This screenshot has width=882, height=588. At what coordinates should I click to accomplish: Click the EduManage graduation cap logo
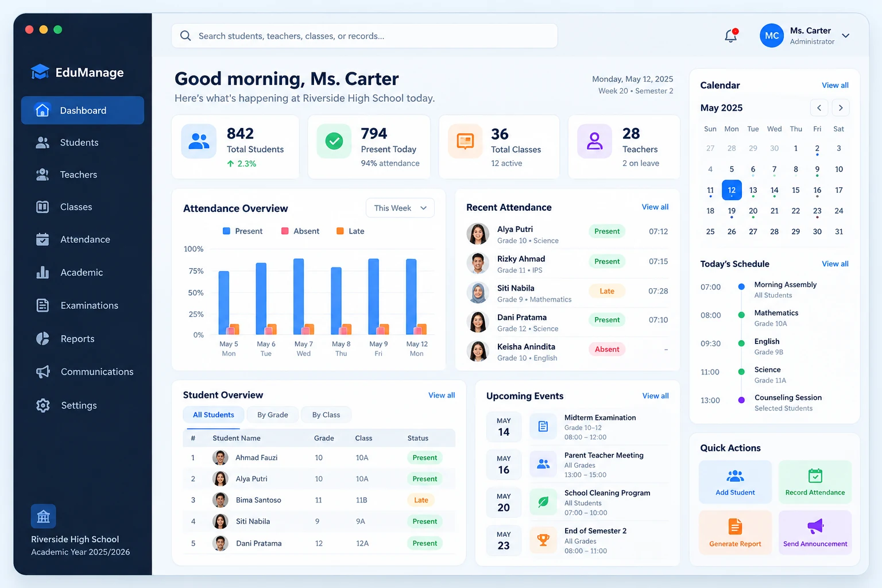40,72
